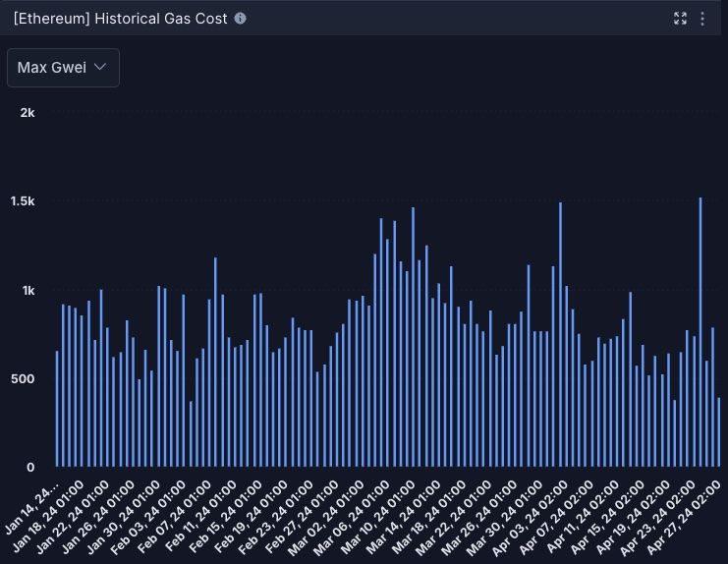Click the info icon beside the chart title
728x564 pixels.
(x=242, y=19)
